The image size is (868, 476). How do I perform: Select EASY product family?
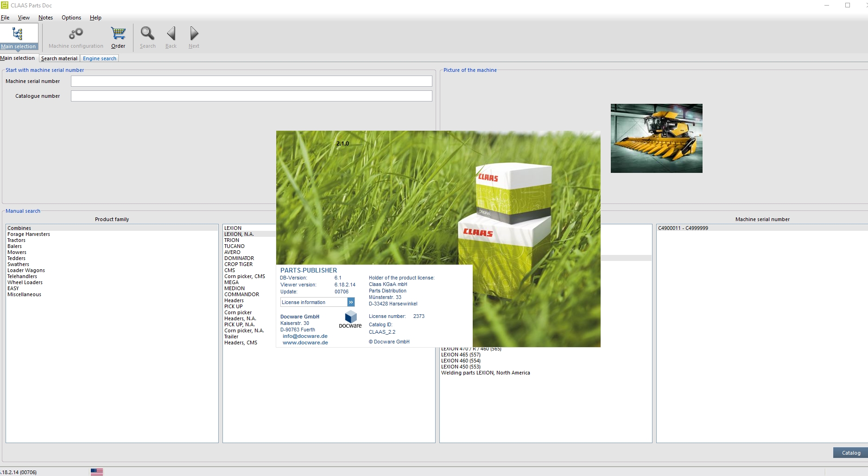(x=112, y=288)
